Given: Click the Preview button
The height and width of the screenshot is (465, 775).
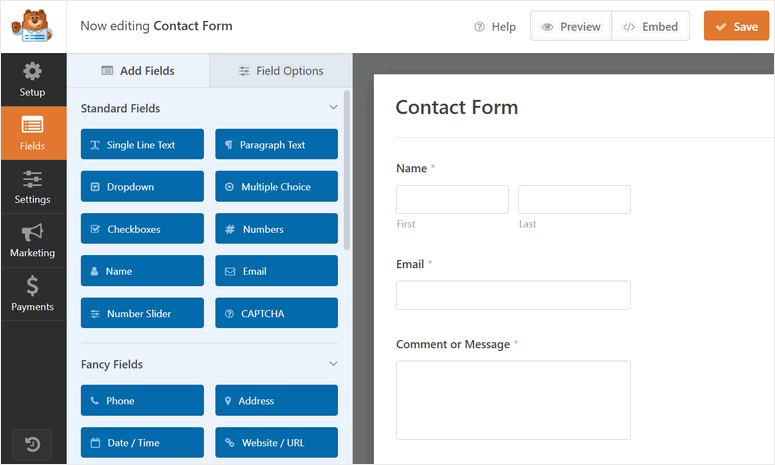Looking at the screenshot, I should [x=571, y=27].
